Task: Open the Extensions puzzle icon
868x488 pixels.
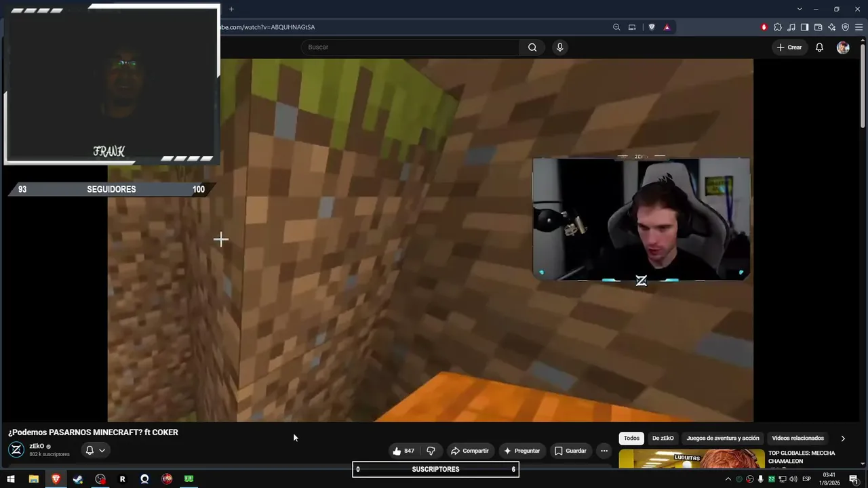Action: 778,27
